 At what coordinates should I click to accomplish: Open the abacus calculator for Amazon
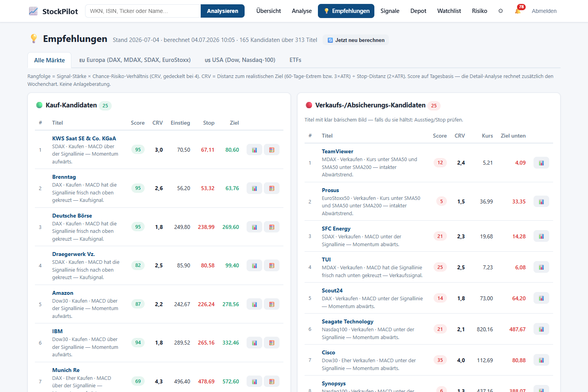272,304
